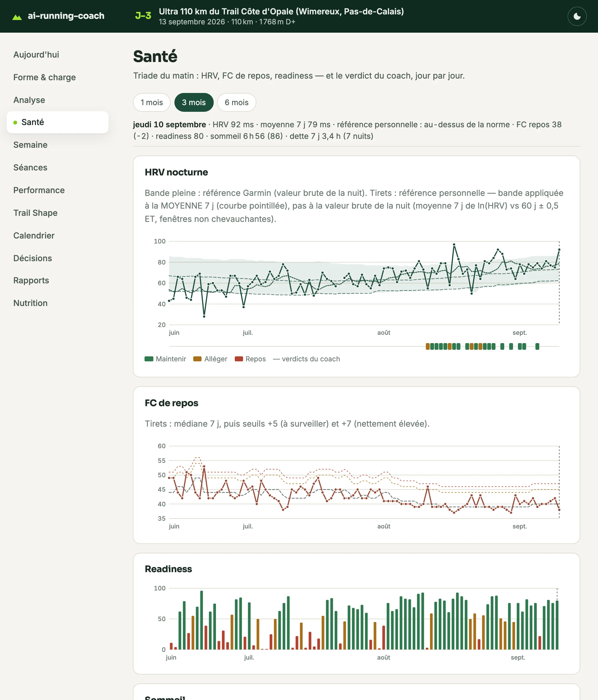
Task: Toggle dark mode with the moon icon
Action: coord(577,16)
